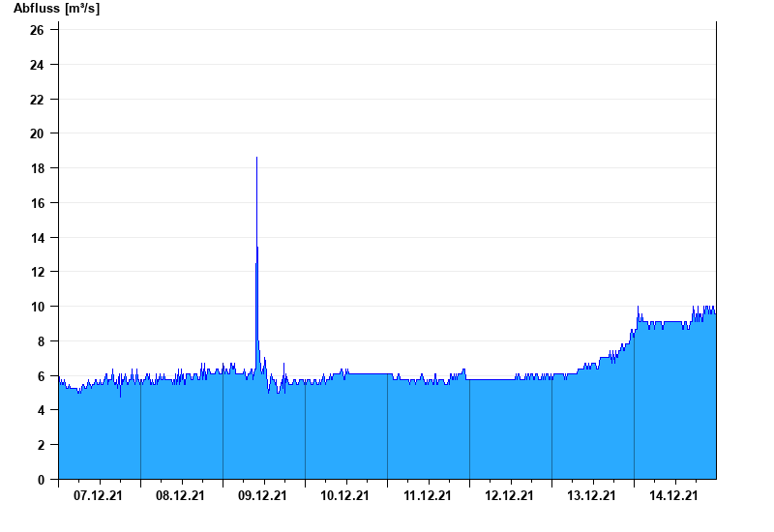774x532 pixels.
Task: Click the 12.12.21 date label
Action: pyautogui.click(x=509, y=495)
